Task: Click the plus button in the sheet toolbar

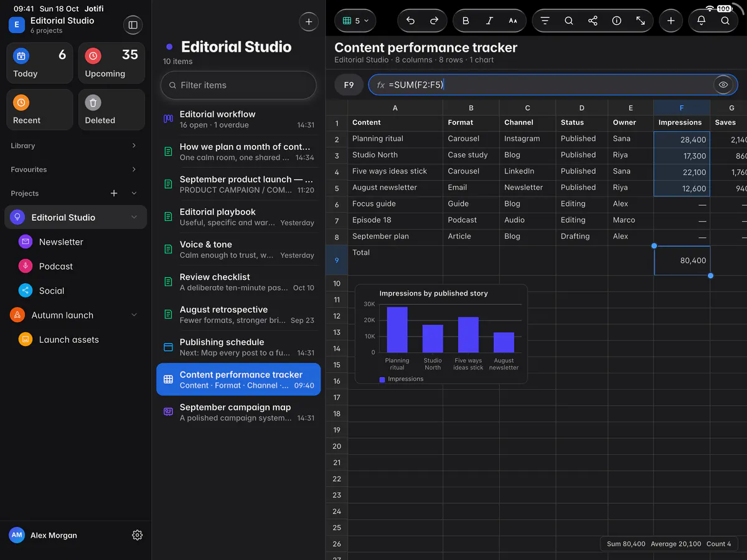Action: 670,21
